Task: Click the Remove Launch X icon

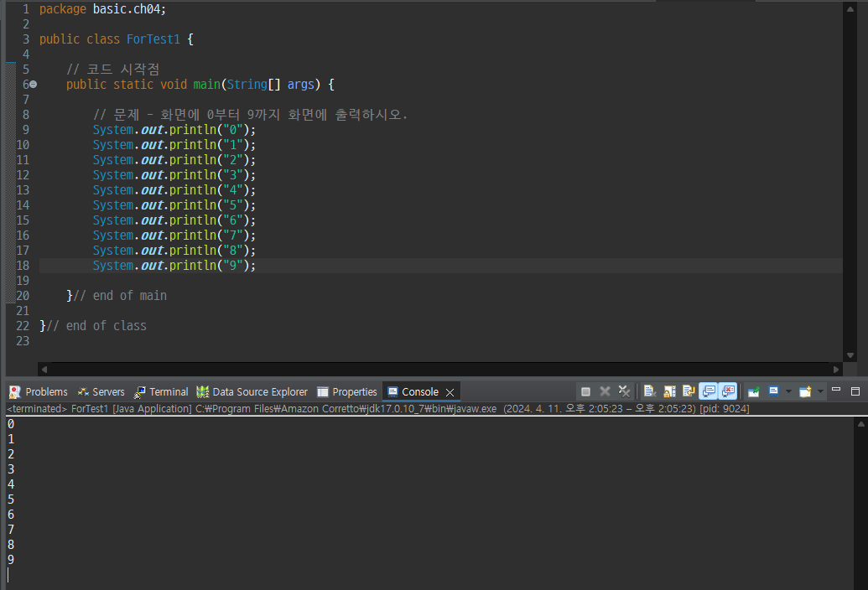Action: [605, 391]
